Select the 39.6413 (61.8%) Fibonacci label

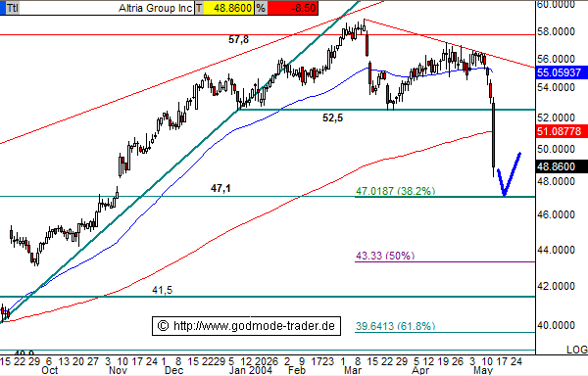pos(395,326)
